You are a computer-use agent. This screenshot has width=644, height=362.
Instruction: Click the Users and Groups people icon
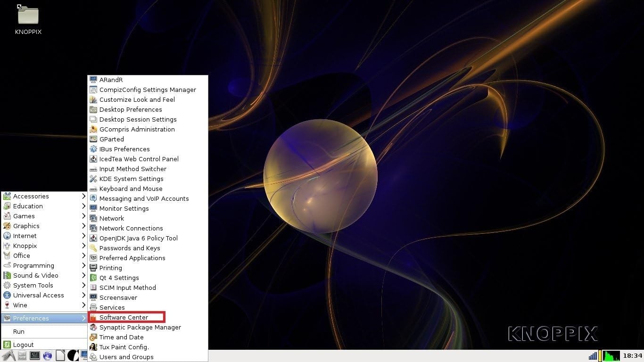click(x=93, y=357)
